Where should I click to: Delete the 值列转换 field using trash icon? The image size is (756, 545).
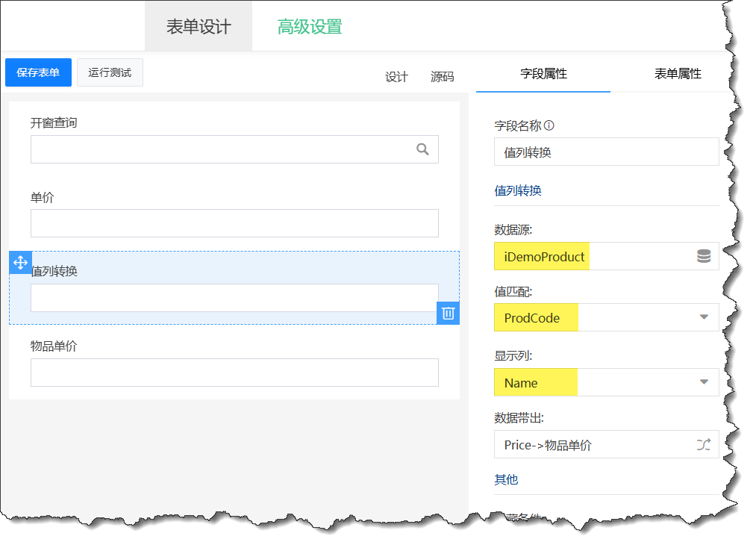coord(448,313)
